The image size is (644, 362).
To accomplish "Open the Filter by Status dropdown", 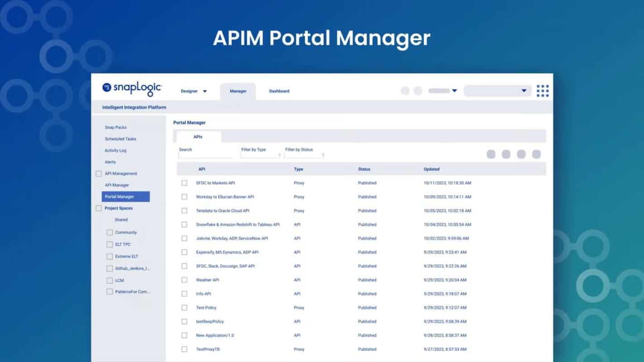I will coord(305,155).
